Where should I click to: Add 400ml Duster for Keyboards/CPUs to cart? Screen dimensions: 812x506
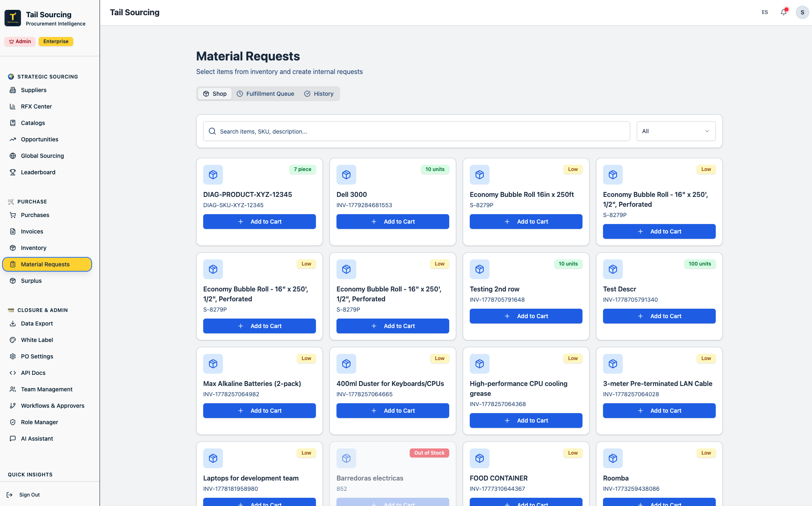point(393,411)
